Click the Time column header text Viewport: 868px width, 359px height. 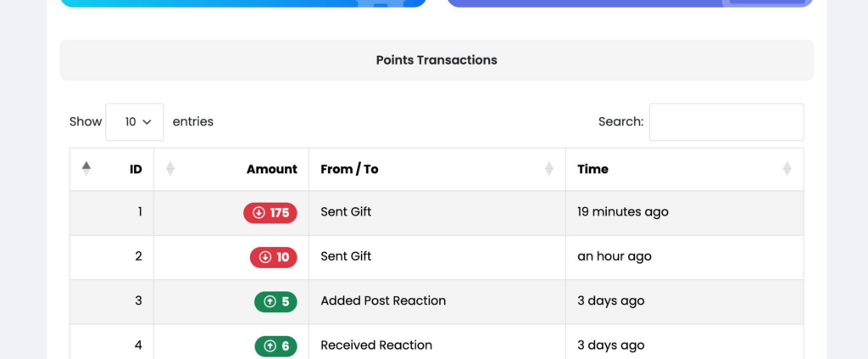(x=593, y=169)
